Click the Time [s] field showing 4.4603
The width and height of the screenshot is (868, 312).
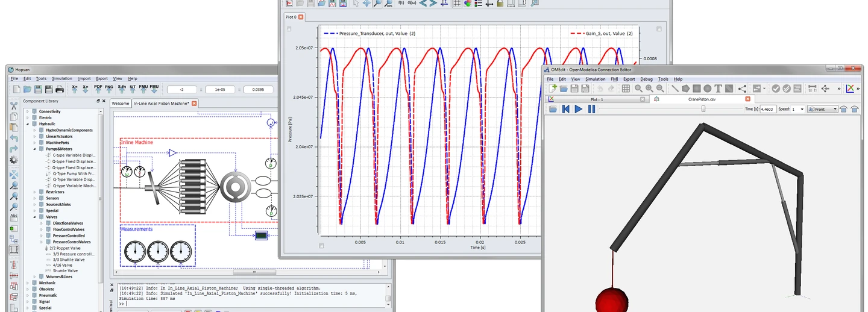[767, 109]
